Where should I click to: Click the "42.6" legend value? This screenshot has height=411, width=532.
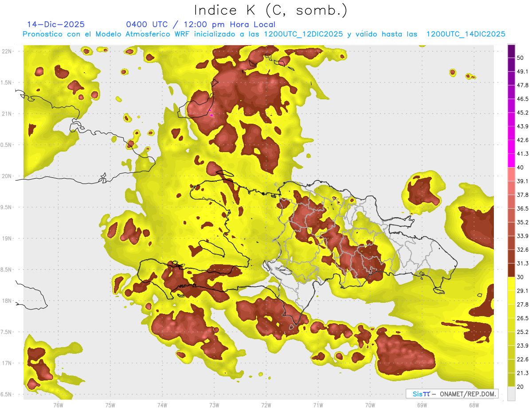pos(523,140)
